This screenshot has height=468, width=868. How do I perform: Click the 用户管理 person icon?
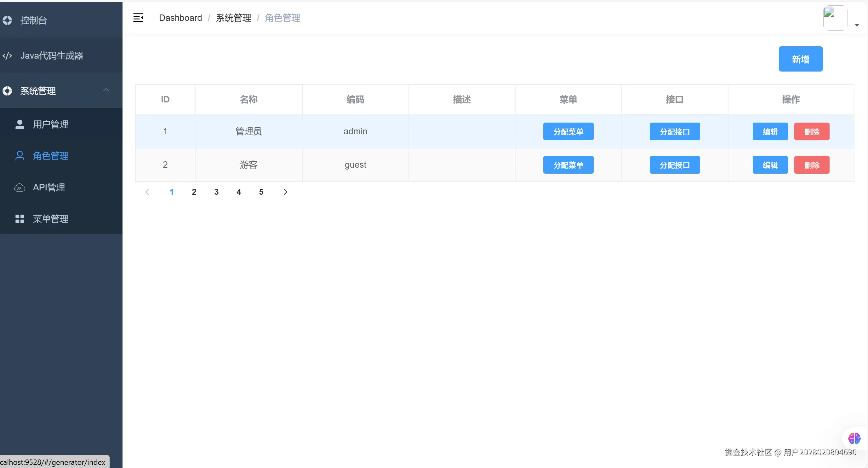tap(20, 124)
